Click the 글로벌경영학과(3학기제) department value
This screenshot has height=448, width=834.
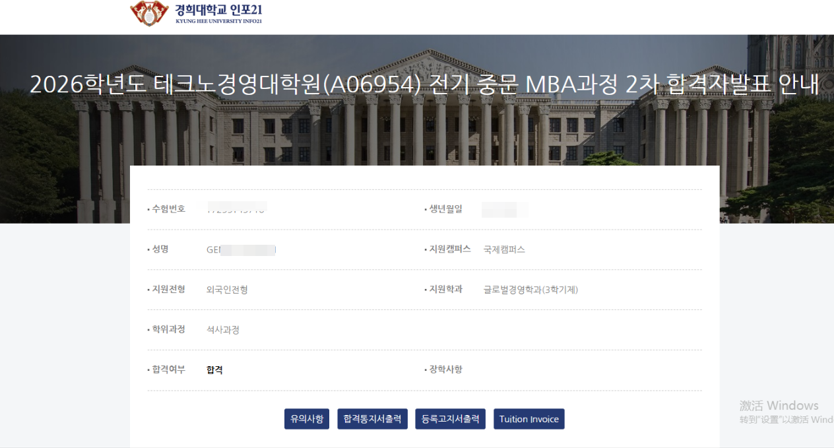click(530, 290)
